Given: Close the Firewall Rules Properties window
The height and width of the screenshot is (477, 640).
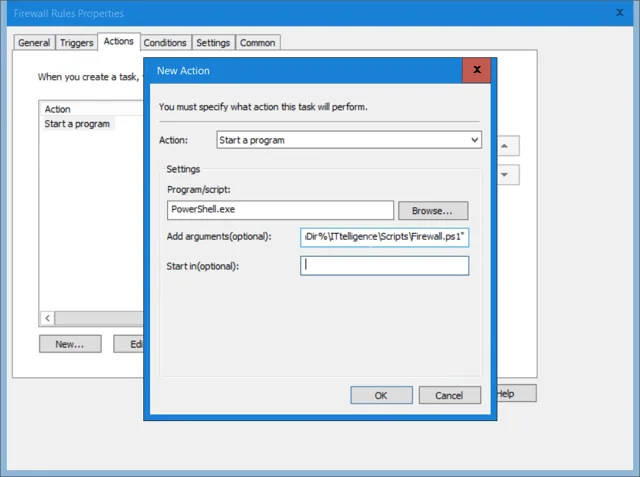Looking at the screenshot, I should click(x=620, y=13).
